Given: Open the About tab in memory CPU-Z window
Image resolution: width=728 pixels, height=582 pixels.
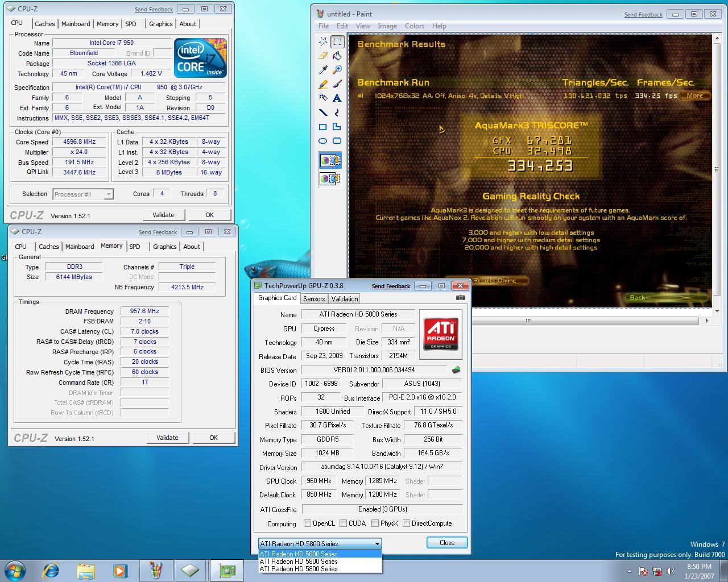Looking at the screenshot, I should (192, 247).
